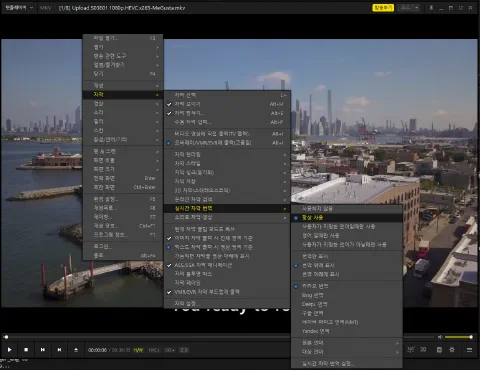Open Subtitle Settings (자막 설정) entry

click(227, 304)
